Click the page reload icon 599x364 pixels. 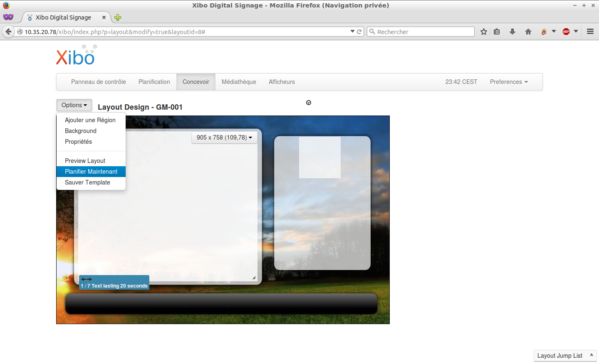pos(359,32)
